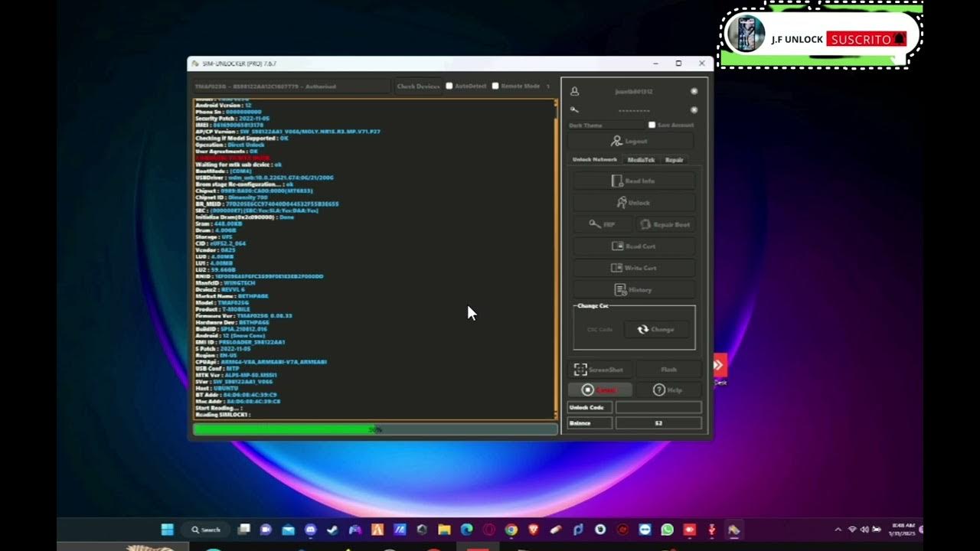
Task: Open Microsoft Edge from taskbar
Action: point(466,530)
